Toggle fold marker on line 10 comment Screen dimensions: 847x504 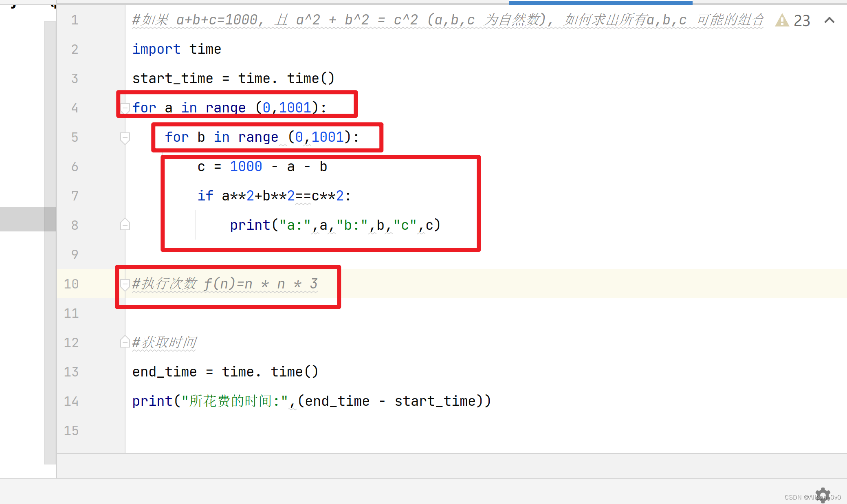125,284
